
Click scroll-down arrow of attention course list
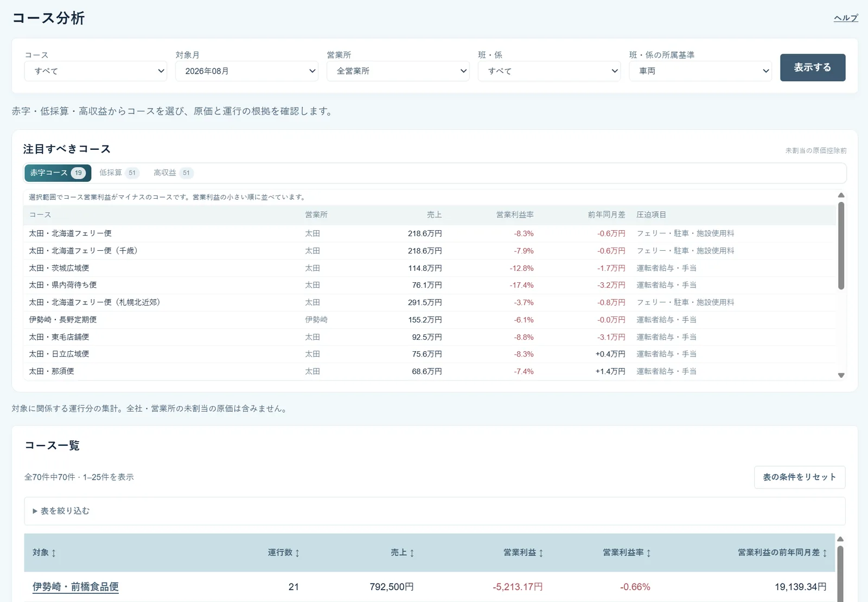(x=841, y=375)
